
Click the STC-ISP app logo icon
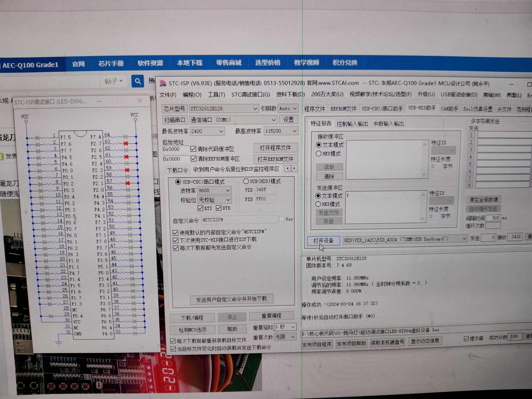[x=163, y=83]
